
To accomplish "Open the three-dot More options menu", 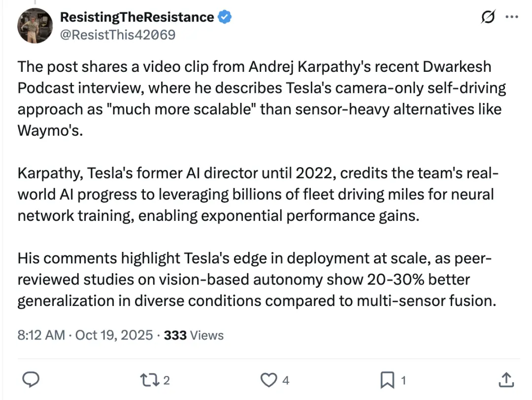I will tap(512, 17).
